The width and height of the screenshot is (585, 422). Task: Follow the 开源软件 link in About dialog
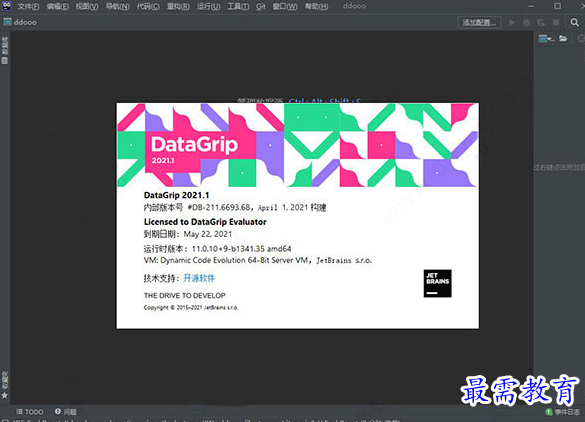pos(199,278)
